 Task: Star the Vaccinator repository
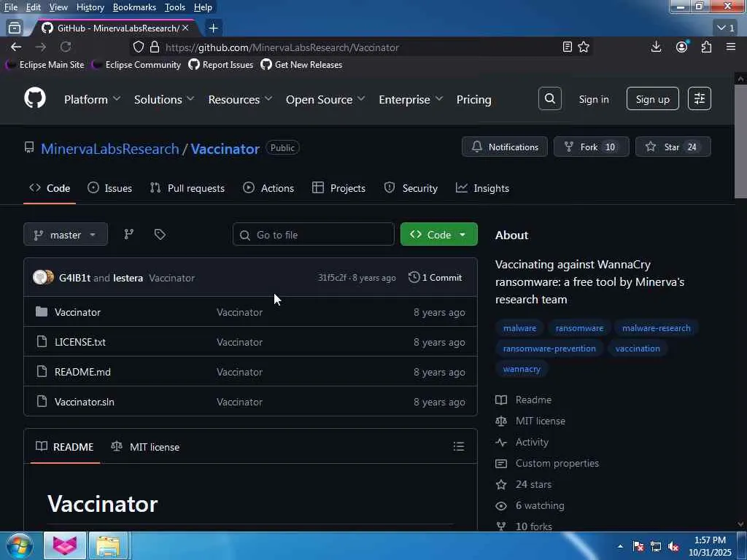[673, 147]
